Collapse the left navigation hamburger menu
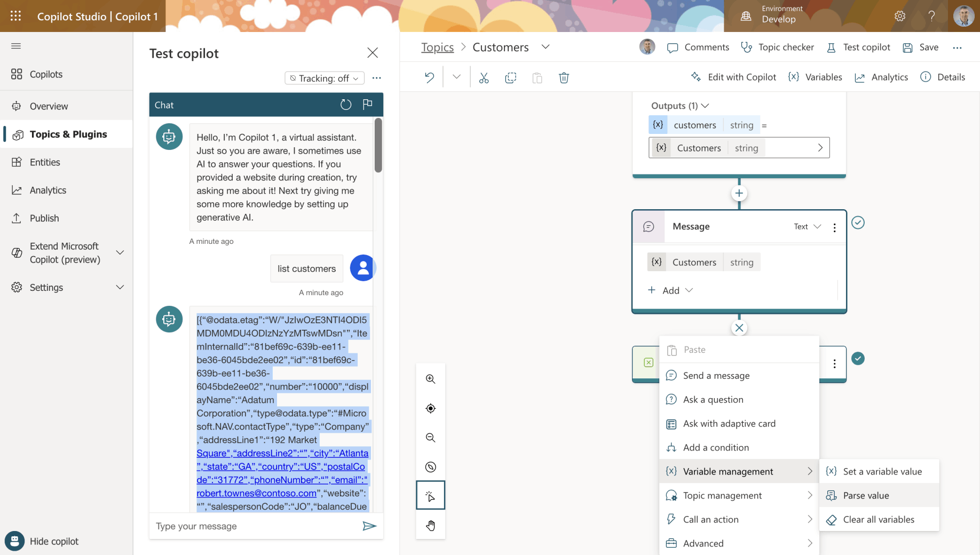Viewport: 980px width, 555px height. [16, 46]
